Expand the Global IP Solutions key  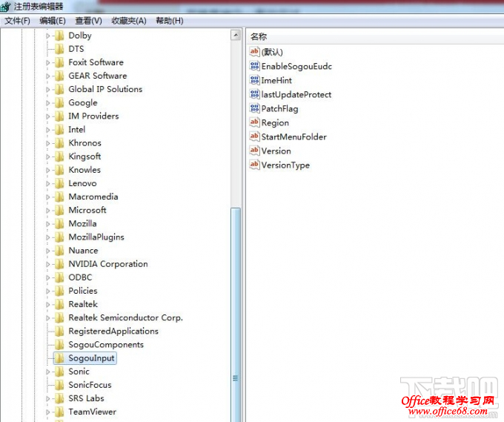pos(48,90)
